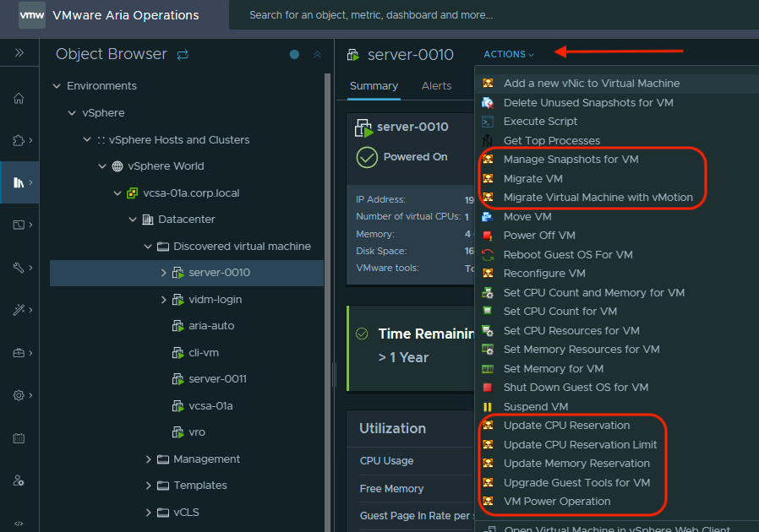The image size is (759, 532).
Task: Expand the left navigation double-chevron
Action: 19,52
